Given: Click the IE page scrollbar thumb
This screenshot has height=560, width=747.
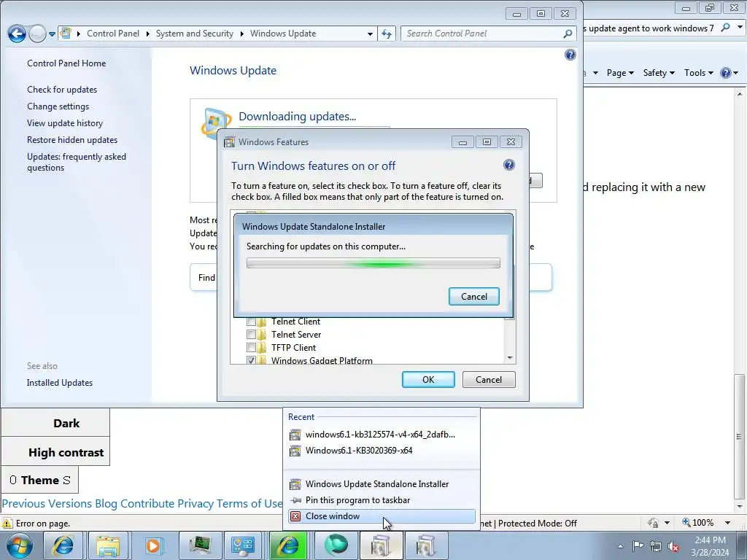Looking at the screenshot, I should pyautogui.click(x=739, y=436).
